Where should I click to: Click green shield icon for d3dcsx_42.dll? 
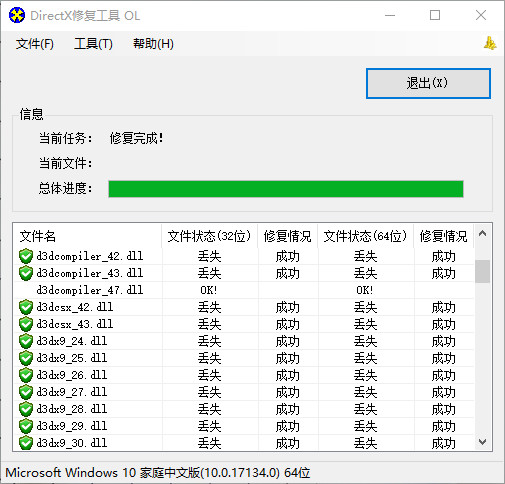click(26, 307)
